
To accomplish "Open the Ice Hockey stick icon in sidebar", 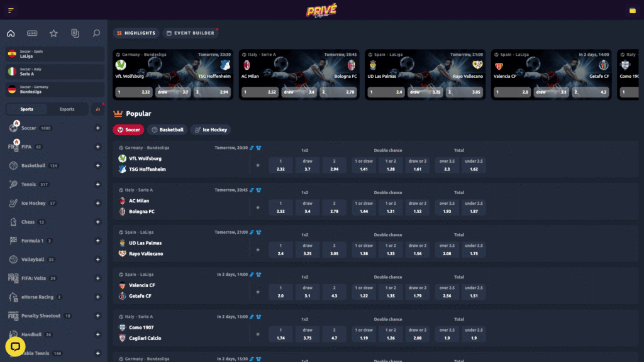I will pos(13,203).
